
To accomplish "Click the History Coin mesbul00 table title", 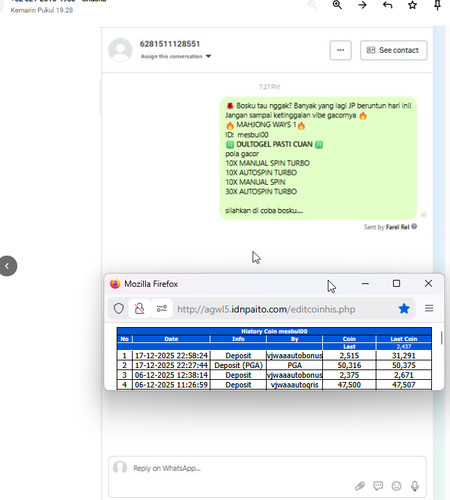I will (x=274, y=331).
